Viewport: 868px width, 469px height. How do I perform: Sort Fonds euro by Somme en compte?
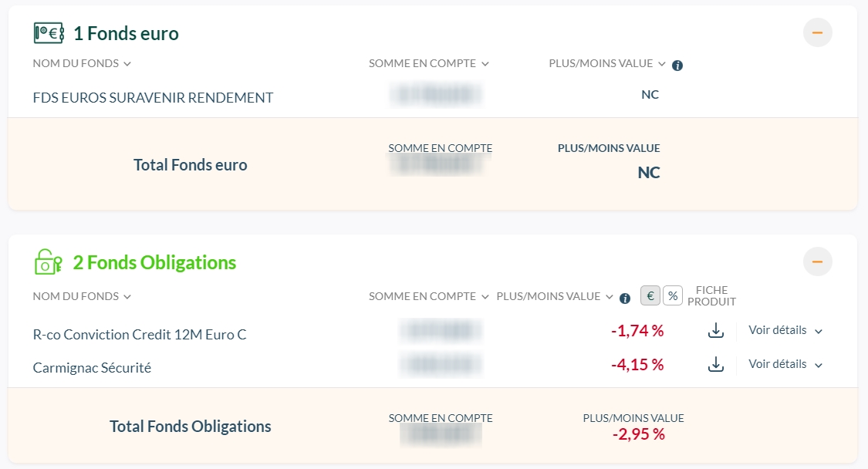point(429,63)
